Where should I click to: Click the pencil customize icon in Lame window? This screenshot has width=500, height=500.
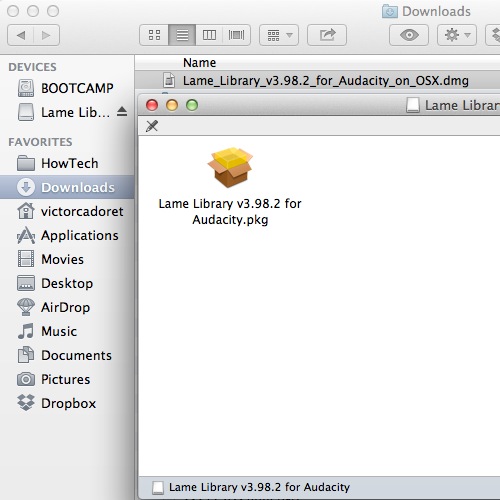pos(152,126)
